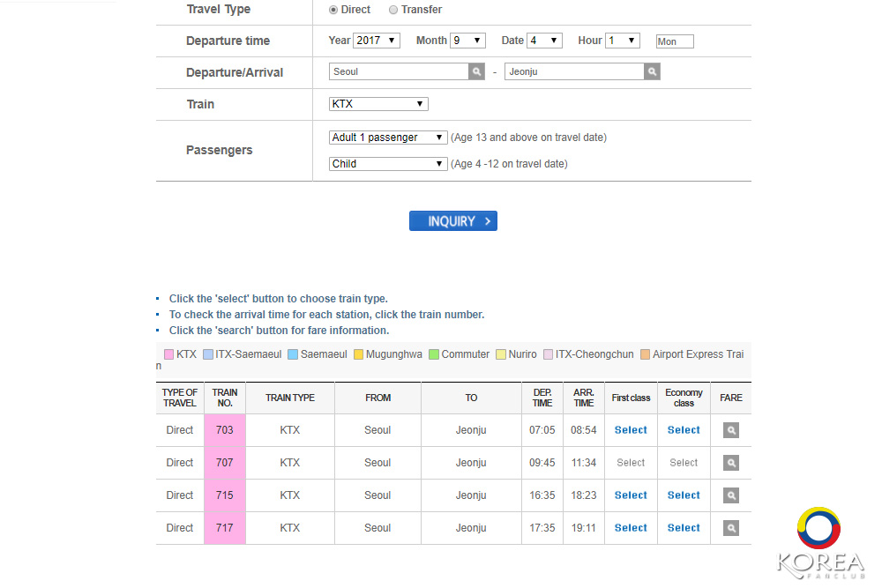Screen dimensions: 882x588
Task: Open fare info for train 717
Action: point(730,528)
